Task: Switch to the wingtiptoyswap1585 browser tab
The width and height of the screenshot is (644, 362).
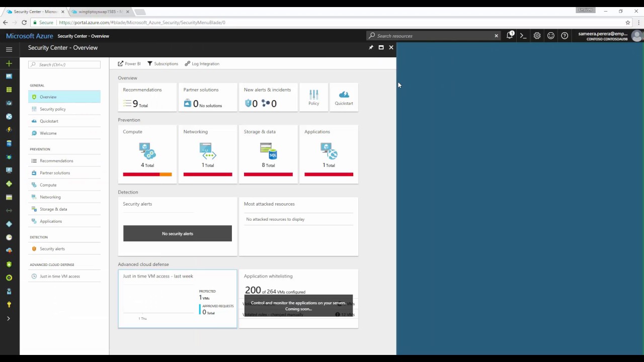Action: [100, 12]
